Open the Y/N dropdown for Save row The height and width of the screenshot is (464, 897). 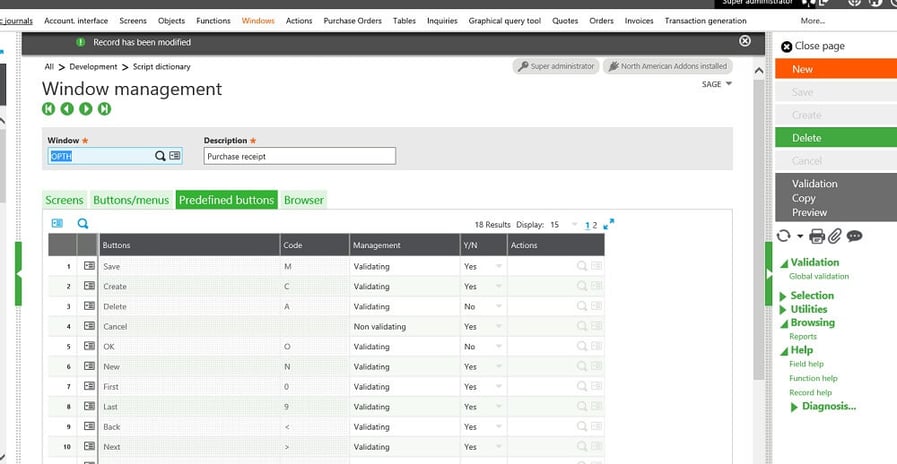point(498,267)
